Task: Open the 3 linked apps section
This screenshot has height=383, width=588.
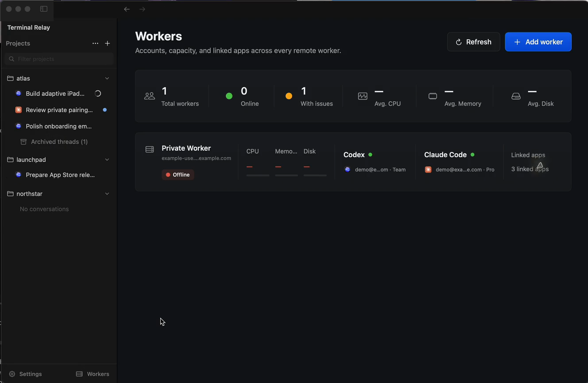Action: click(530, 169)
